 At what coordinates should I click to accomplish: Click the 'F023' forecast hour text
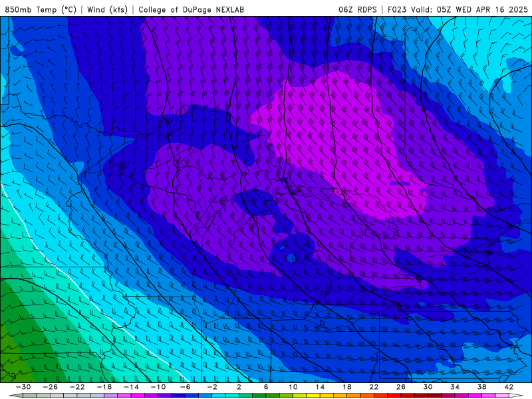(396, 9)
